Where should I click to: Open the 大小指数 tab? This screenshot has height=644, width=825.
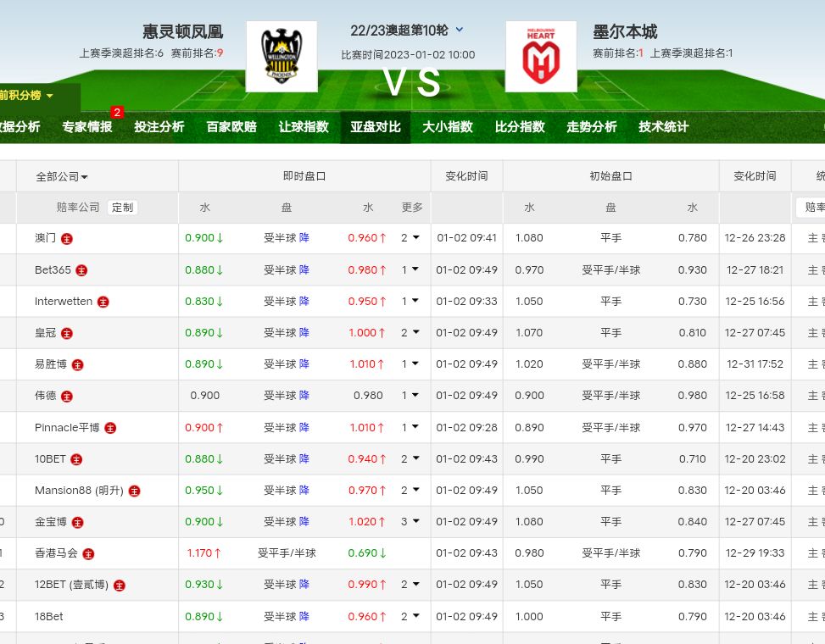448,127
